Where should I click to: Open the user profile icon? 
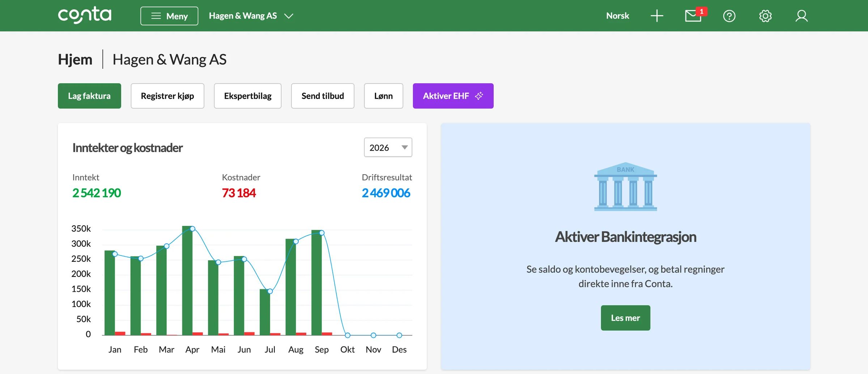point(801,16)
